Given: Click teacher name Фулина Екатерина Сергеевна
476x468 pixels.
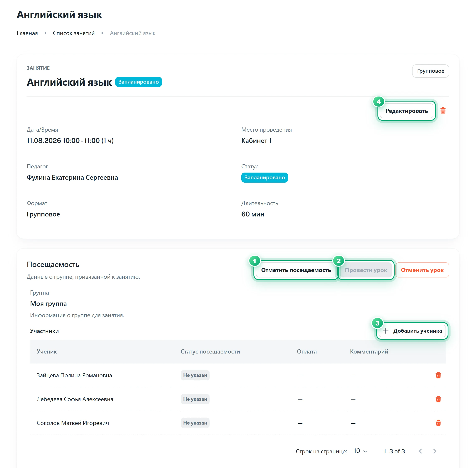Looking at the screenshot, I should [72, 177].
